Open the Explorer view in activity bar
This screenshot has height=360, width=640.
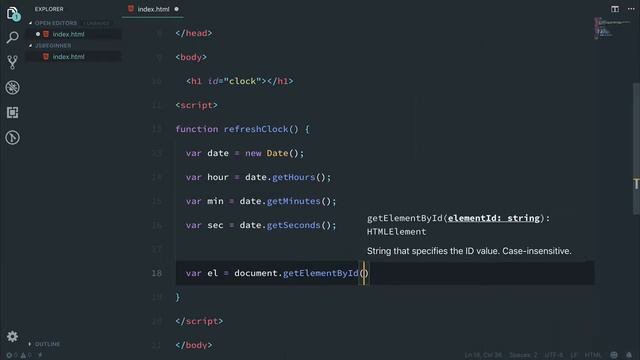point(13,14)
